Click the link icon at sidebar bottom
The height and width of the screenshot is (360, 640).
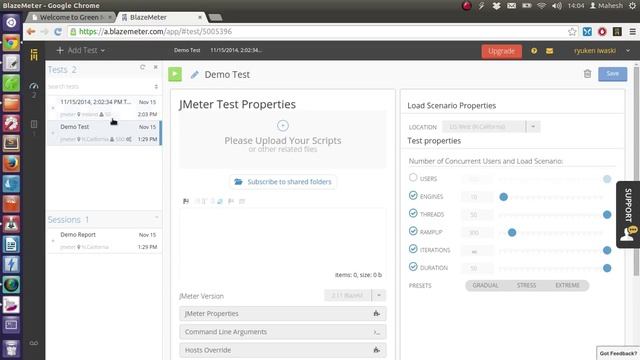pos(34,343)
